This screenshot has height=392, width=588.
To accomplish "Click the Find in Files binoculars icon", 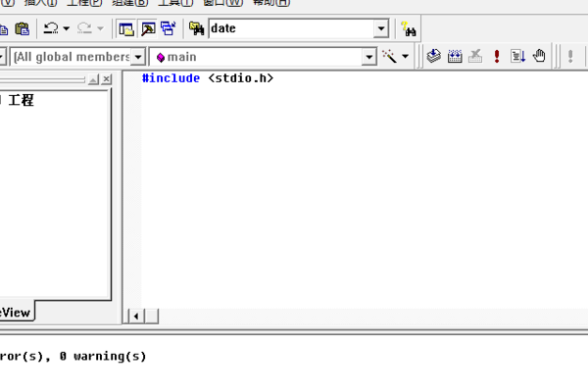I will point(197,28).
